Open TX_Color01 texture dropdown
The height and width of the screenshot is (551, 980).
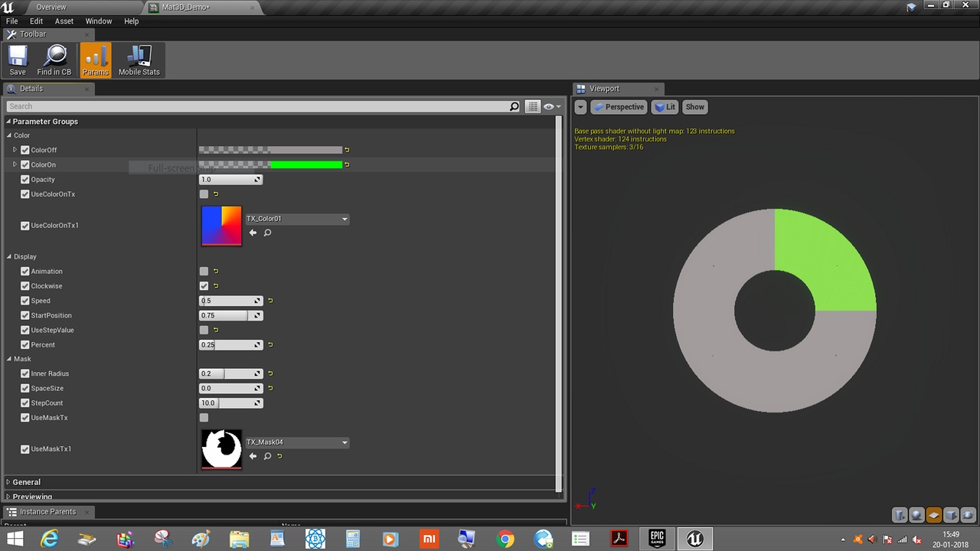tap(297, 219)
